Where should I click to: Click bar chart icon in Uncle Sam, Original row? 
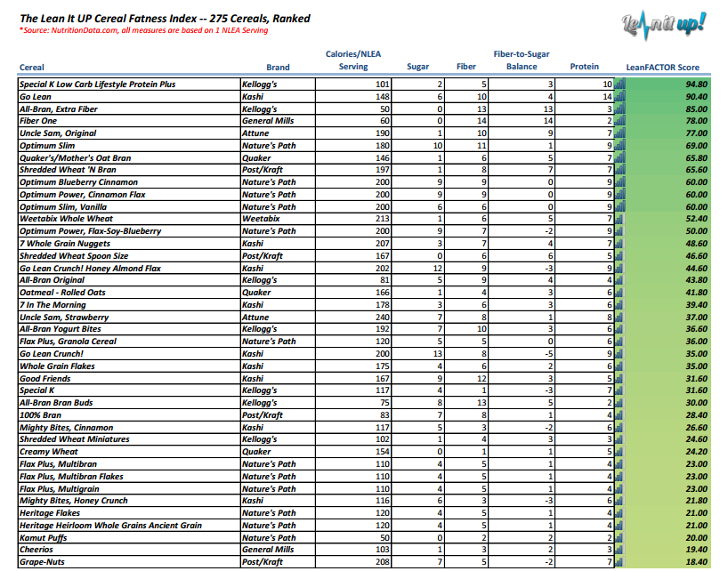[619, 133]
